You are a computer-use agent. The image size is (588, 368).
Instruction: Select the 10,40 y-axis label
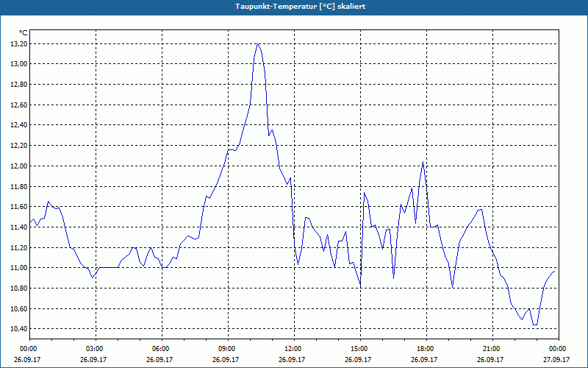click(20, 329)
